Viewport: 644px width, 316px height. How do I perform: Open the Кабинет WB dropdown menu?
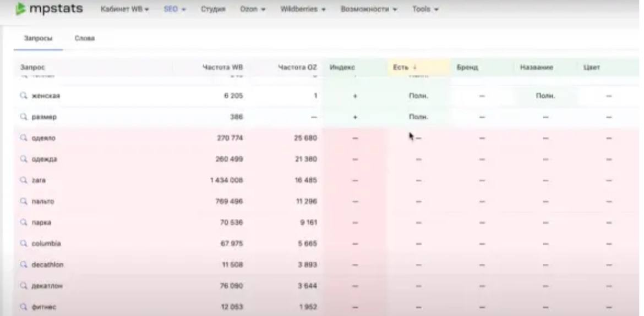[x=125, y=9]
